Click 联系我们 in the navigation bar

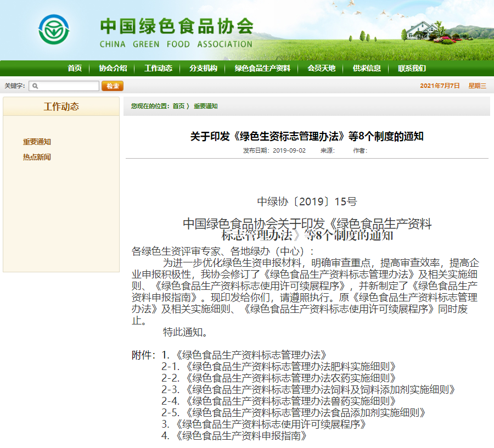coord(412,69)
